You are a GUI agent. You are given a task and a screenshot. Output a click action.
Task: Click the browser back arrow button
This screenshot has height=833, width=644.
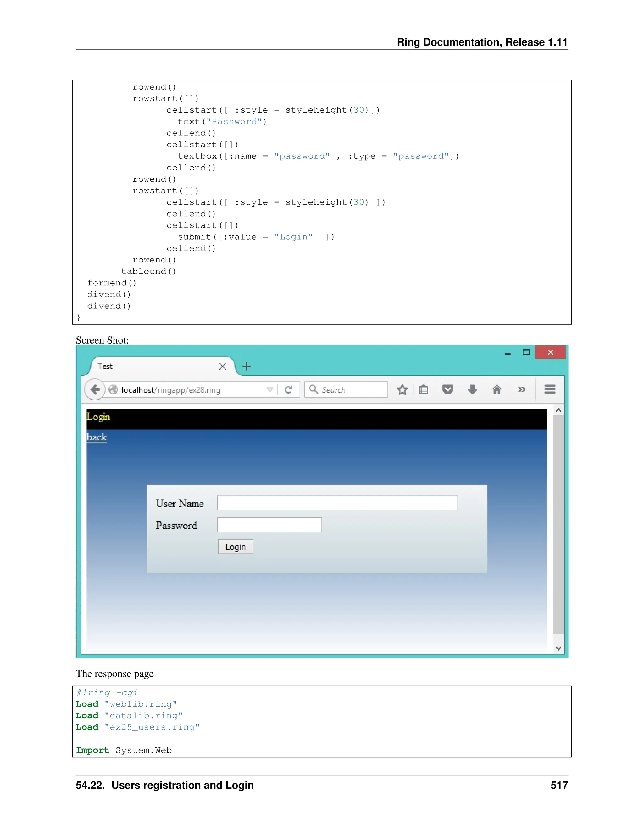(95, 389)
